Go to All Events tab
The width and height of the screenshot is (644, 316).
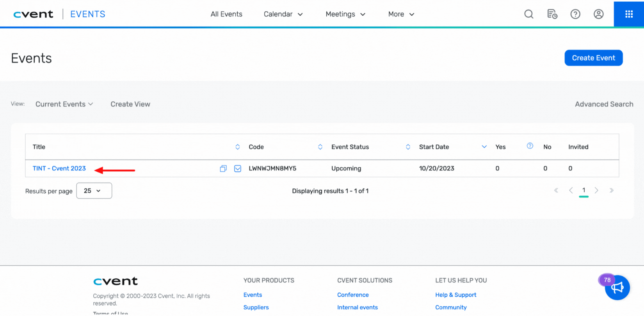pos(226,14)
